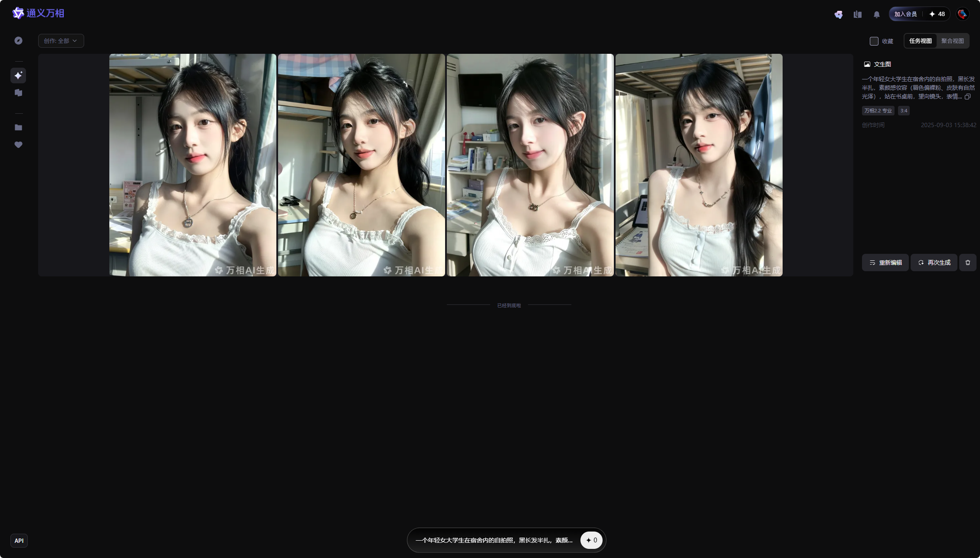Viewport: 980px width, 558px height.
Task: Switch to 聚合视图 tab
Action: point(952,41)
